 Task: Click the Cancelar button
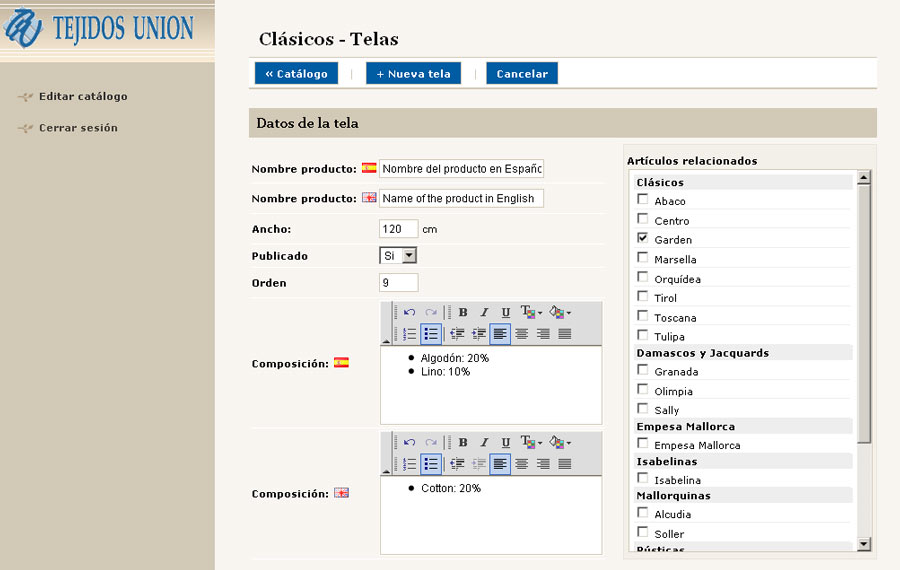tap(522, 73)
